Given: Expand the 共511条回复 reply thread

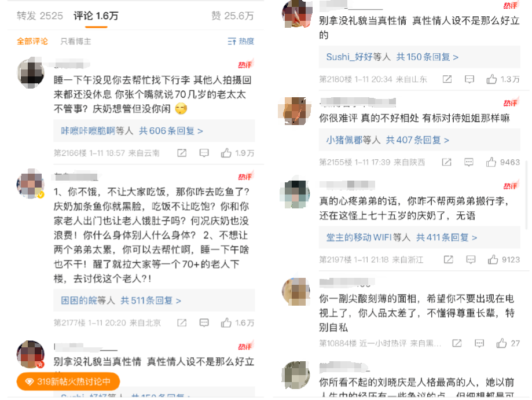Looking at the screenshot, I should pyautogui.click(x=151, y=300).
